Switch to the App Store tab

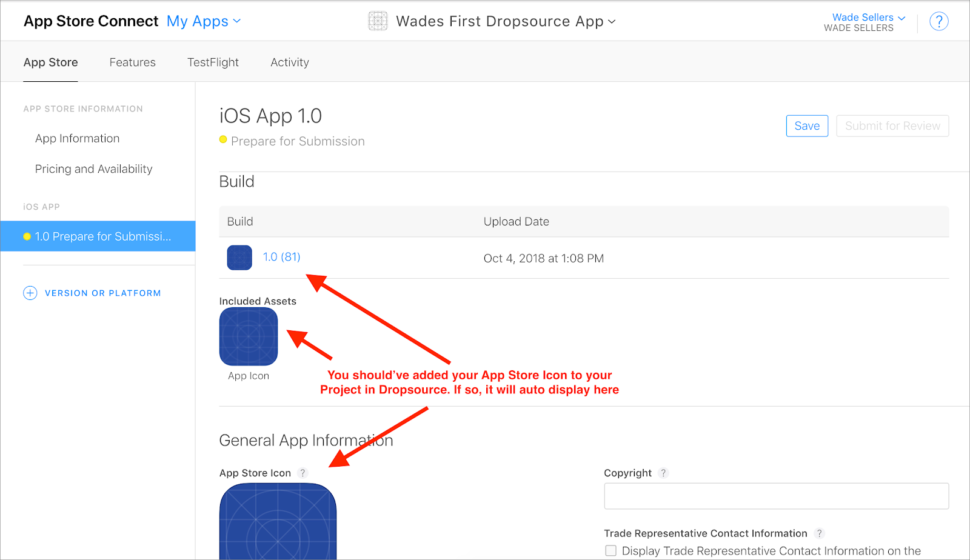point(50,62)
